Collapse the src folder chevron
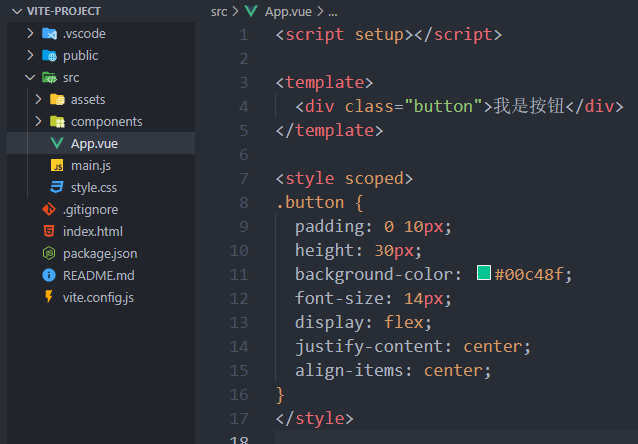The height and width of the screenshot is (444, 638). pyautogui.click(x=31, y=77)
